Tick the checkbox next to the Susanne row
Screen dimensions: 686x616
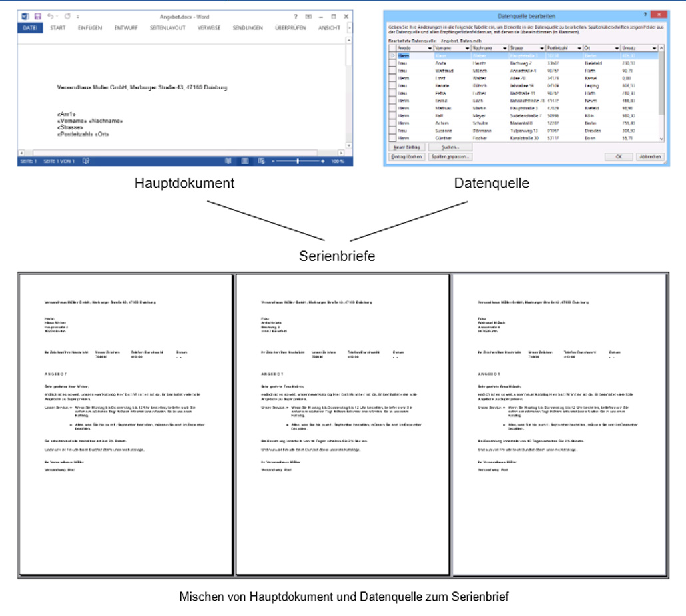[392, 131]
